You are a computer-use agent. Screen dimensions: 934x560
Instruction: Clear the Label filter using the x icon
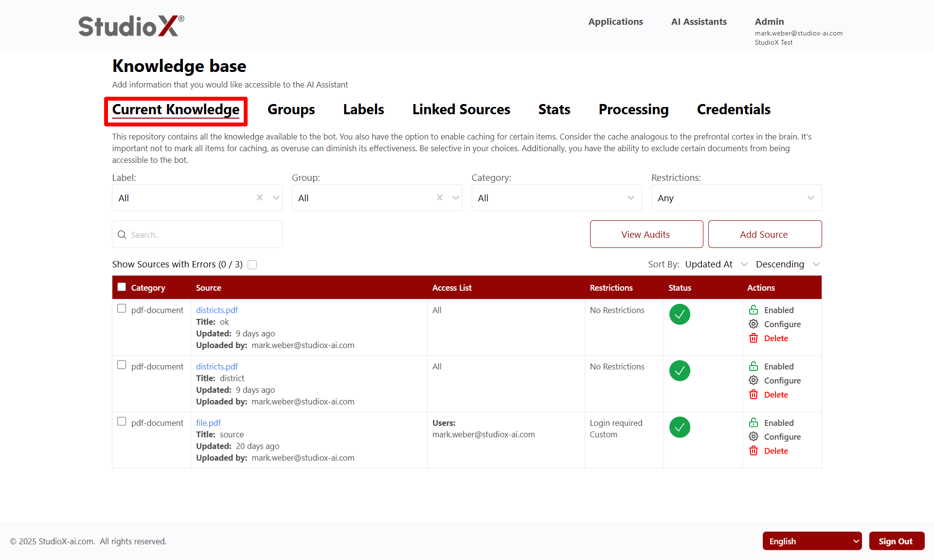click(259, 197)
